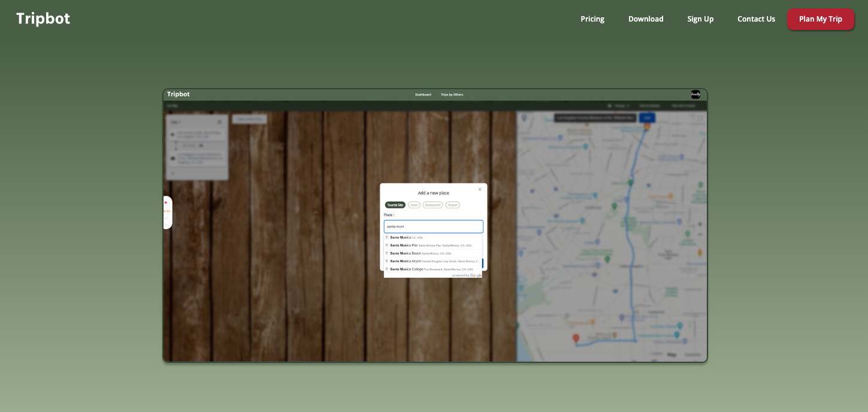
Task: Open the Contact Us page
Action: coord(756,19)
